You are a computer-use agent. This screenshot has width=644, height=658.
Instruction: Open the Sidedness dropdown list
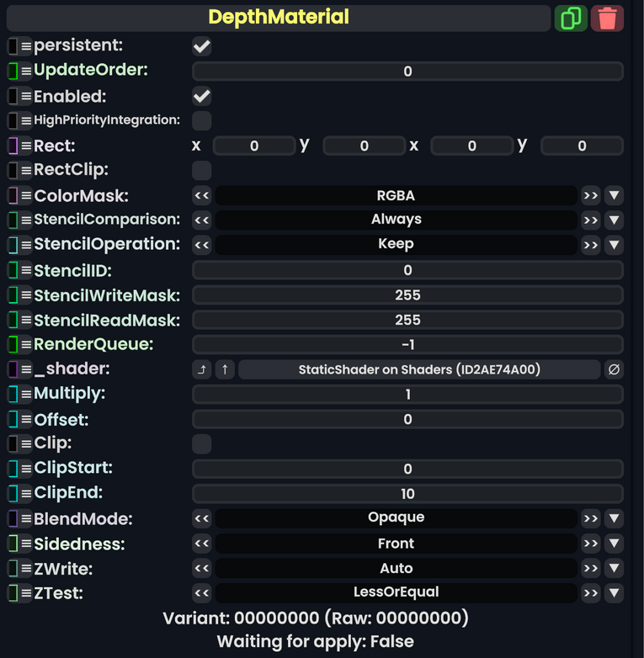615,544
